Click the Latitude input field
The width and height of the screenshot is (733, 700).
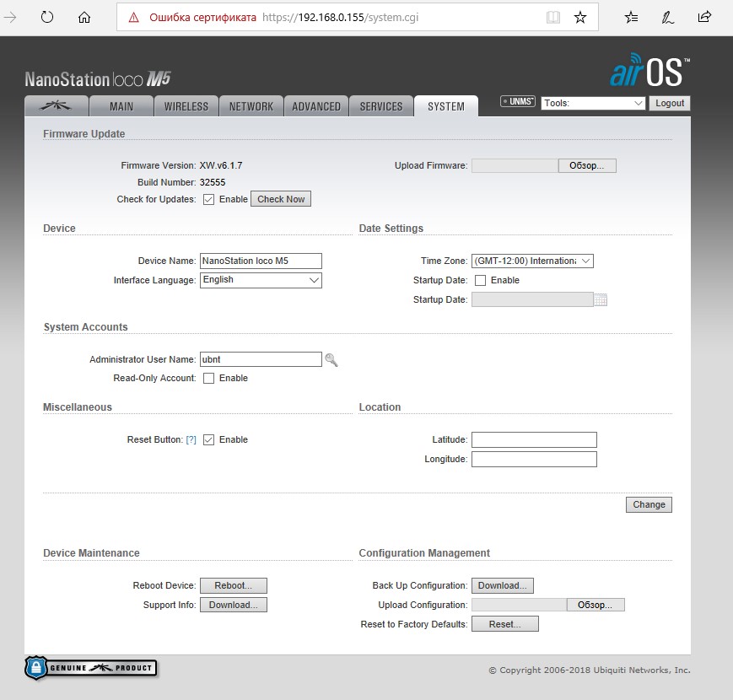[534, 439]
